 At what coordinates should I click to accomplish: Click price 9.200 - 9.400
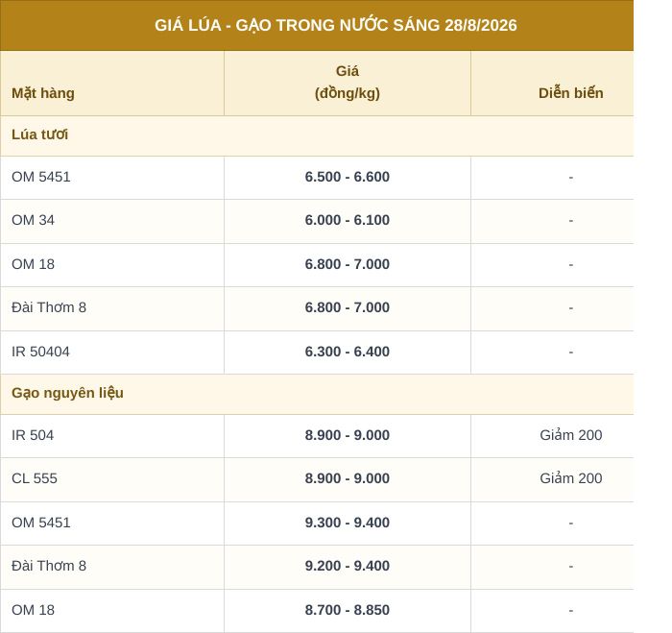pos(348,566)
